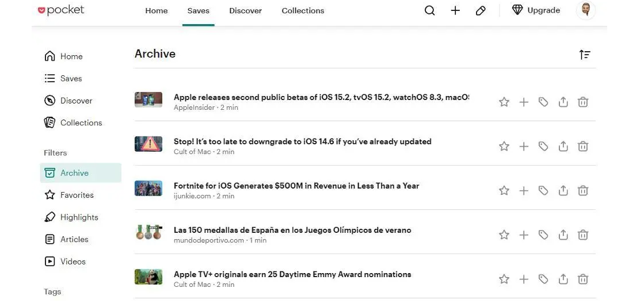Click the Upgrade button

click(536, 10)
